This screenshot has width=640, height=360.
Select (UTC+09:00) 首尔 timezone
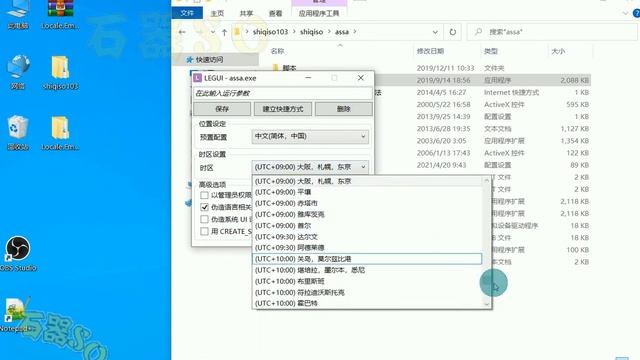(x=367, y=225)
